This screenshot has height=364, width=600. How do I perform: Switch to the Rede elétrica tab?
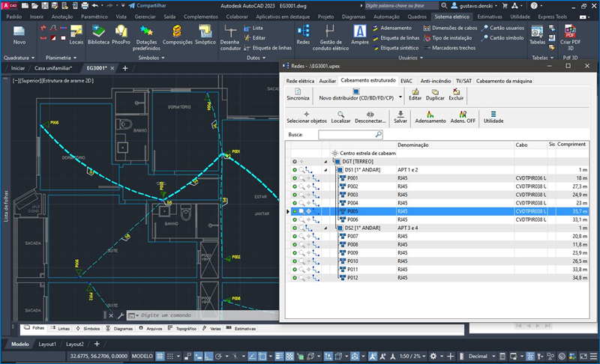(x=300, y=80)
